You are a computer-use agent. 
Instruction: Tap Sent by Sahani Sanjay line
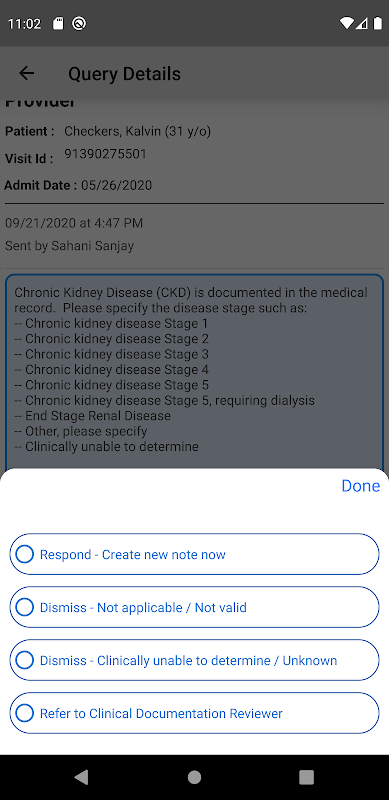(x=69, y=246)
